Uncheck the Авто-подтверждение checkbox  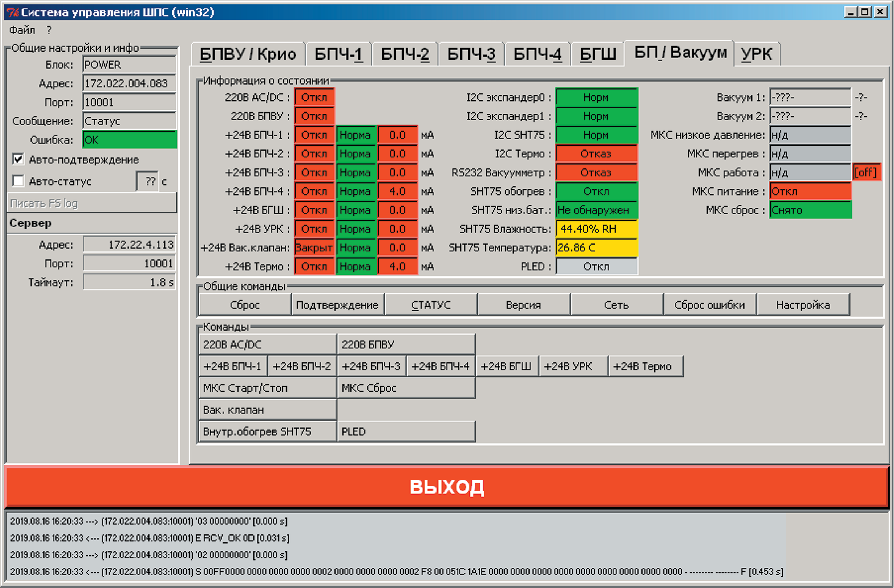point(18,160)
